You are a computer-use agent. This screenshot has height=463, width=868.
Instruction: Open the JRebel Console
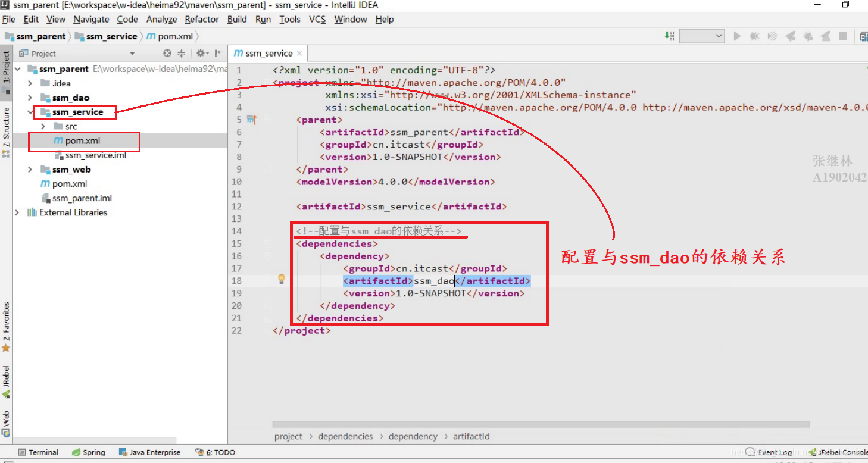[x=839, y=452]
